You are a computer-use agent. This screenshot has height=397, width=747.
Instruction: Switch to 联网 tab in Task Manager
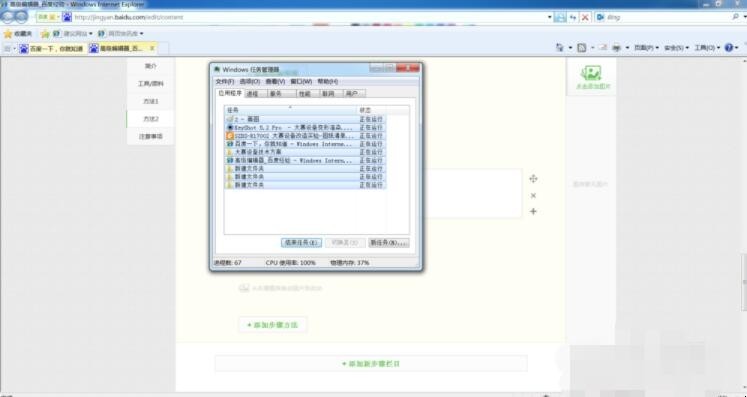click(331, 93)
